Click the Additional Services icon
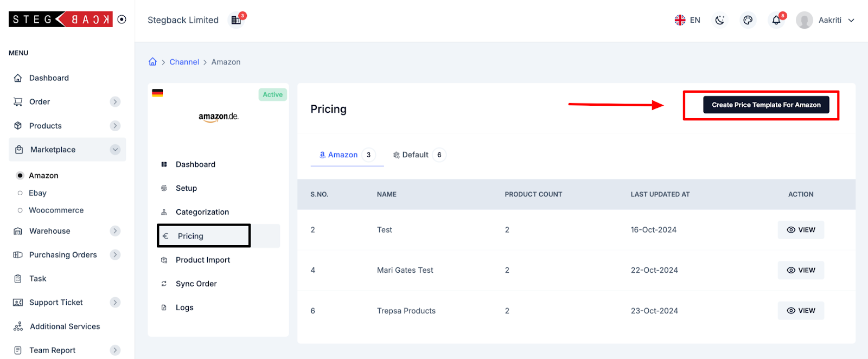This screenshot has width=868, height=359. pyautogui.click(x=18, y=326)
